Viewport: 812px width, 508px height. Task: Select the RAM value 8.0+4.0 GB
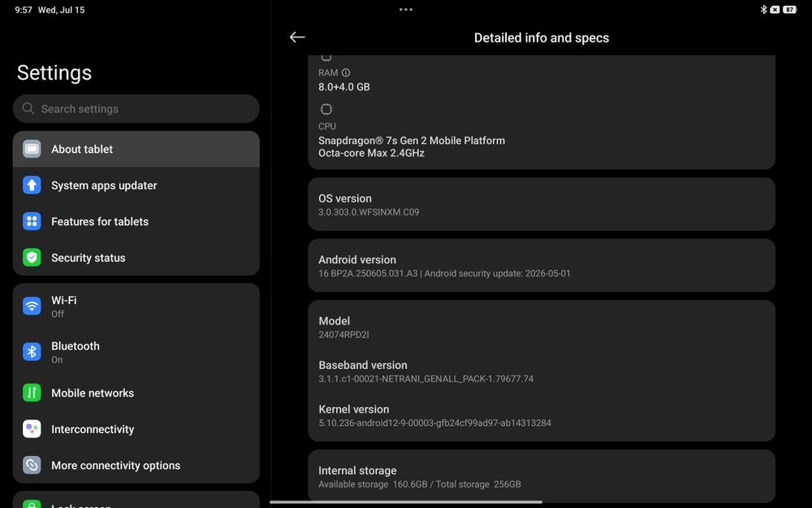tap(343, 87)
